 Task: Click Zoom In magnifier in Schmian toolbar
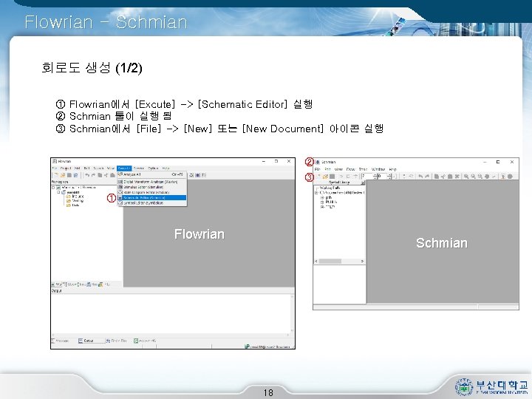click(466, 177)
